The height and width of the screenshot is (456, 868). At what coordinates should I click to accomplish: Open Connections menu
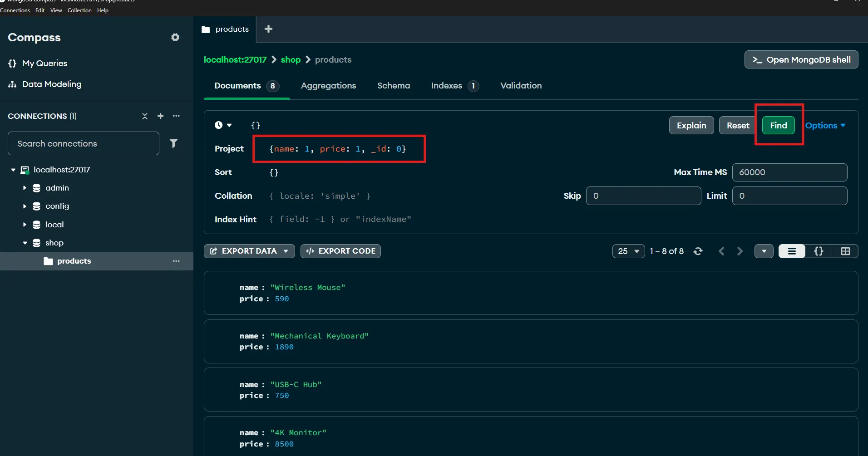point(15,10)
